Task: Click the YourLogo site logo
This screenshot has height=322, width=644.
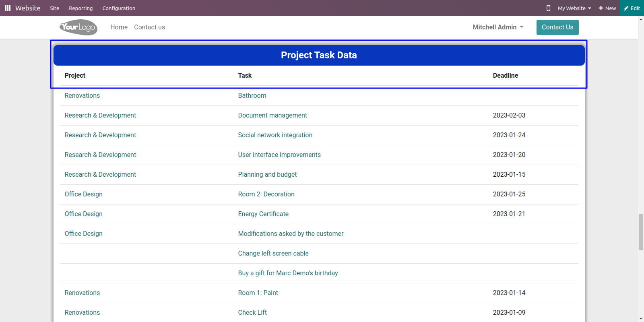Action: [x=78, y=27]
